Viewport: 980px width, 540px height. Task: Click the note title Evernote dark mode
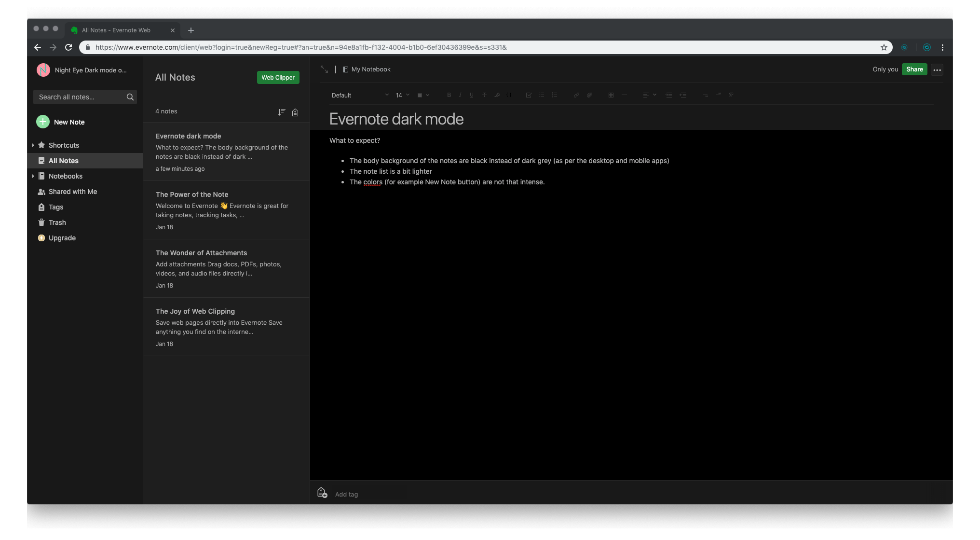pos(396,119)
